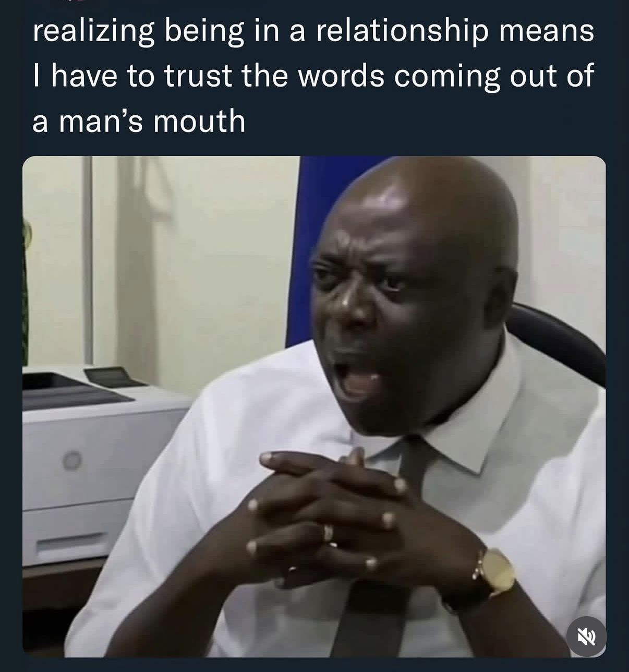Click the printer's round power button
Screen dimensions: 629x672
pos(72,460)
